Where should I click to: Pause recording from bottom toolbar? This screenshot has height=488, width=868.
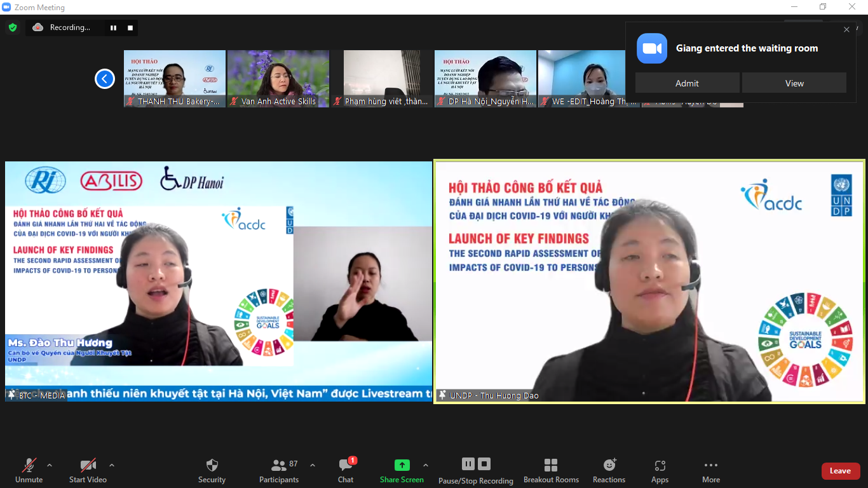click(468, 464)
